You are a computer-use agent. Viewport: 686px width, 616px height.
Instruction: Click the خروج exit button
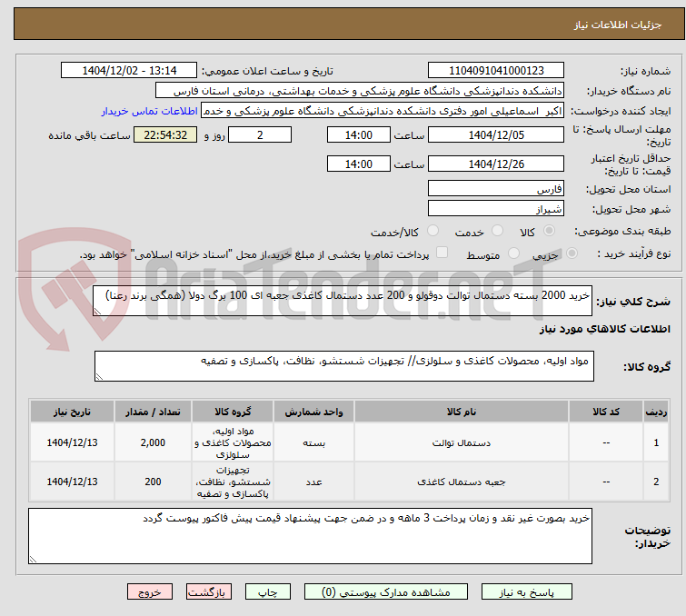pos(150,592)
